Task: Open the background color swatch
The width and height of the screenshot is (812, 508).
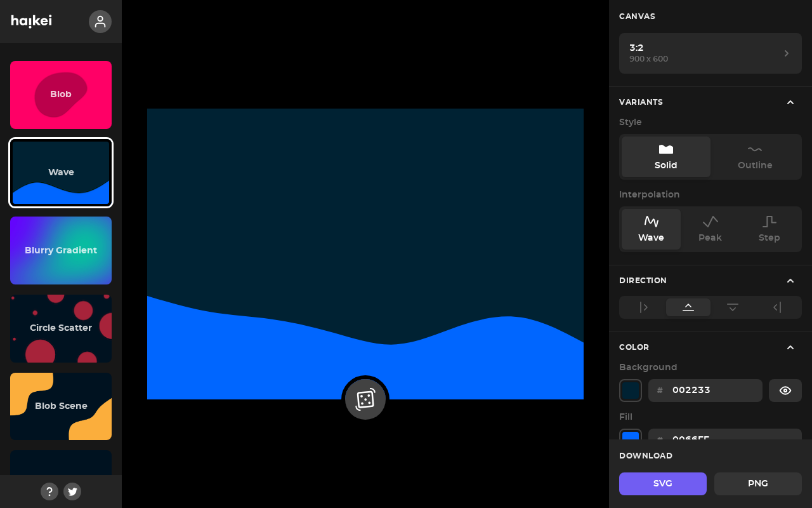Action: click(x=631, y=391)
